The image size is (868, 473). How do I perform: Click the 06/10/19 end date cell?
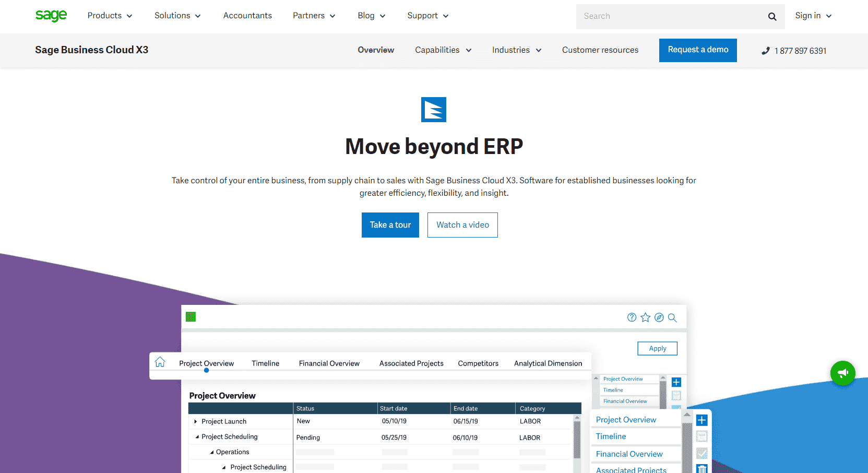click(465, 437)
